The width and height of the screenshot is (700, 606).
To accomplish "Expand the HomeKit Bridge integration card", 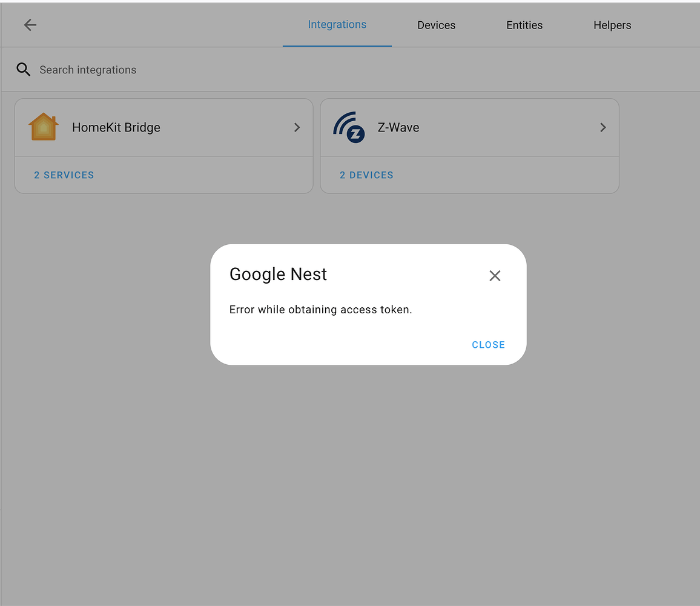I will [163, 127].
